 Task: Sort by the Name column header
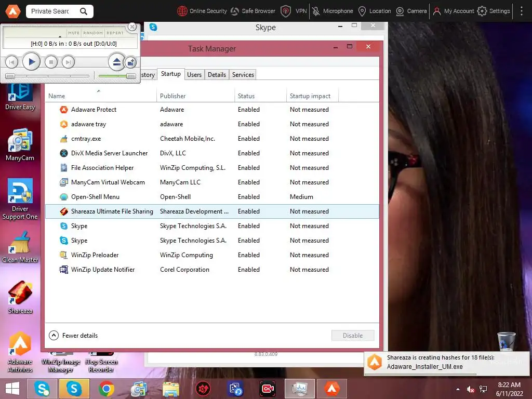pyautogui.click(x=101, y=96)
